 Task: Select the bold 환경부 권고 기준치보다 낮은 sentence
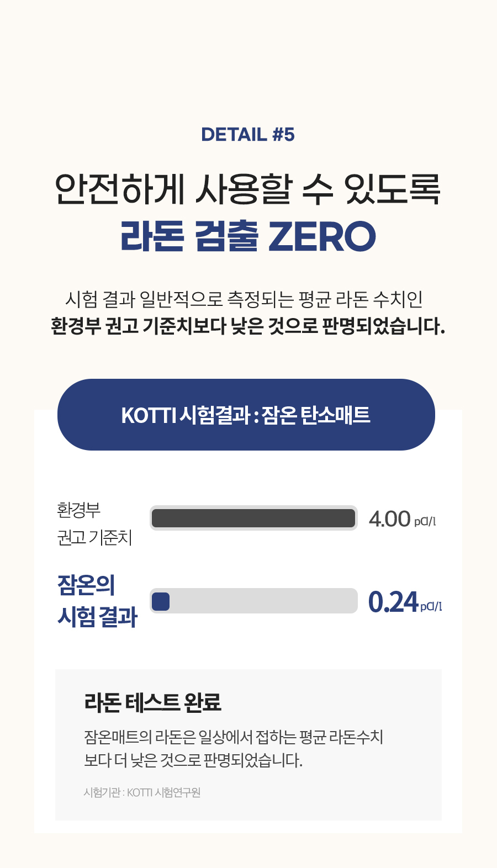(248, 326)
